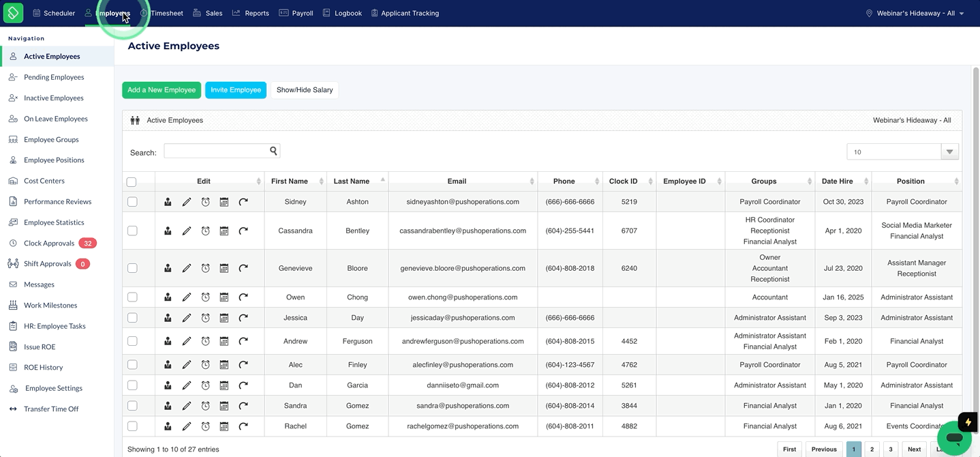Click the green Push Operations logo
Image resolution: width=980 pixels, height=457 pixels.
tap(13, 13)
